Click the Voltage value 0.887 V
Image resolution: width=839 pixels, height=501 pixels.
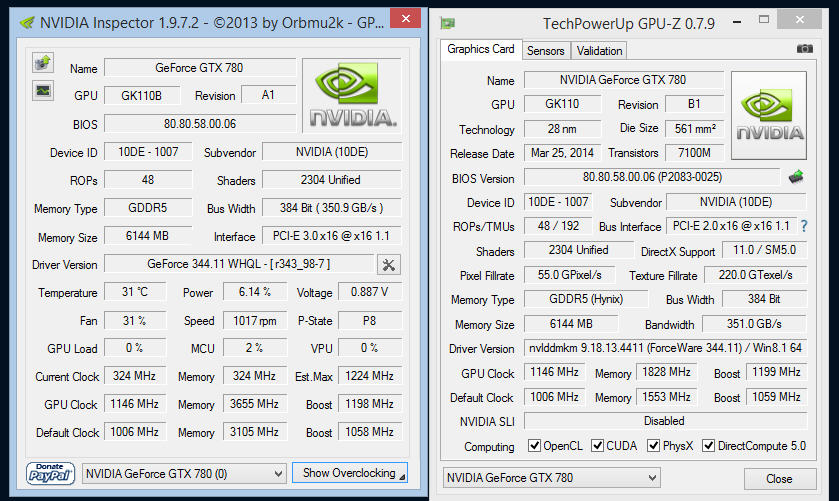pos(370,292)
